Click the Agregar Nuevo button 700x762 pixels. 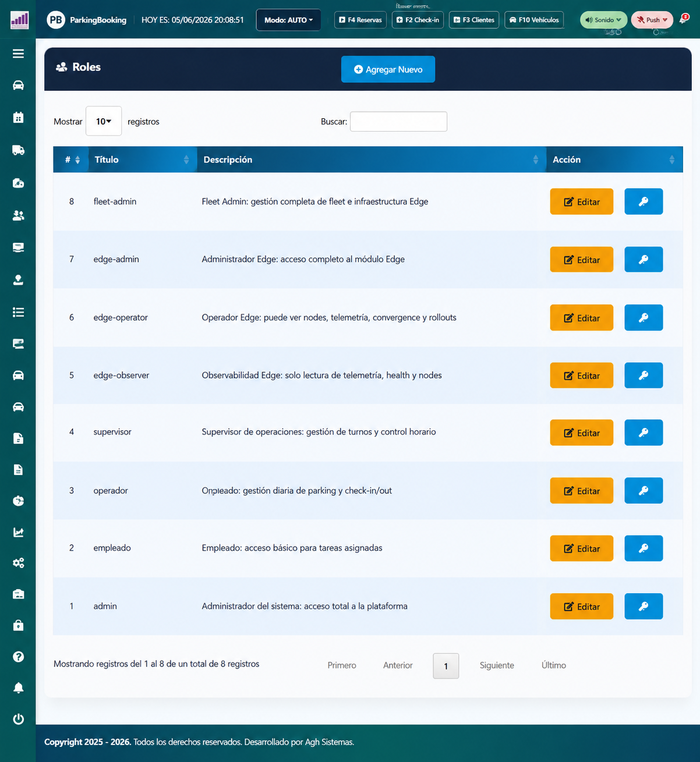pyautogui.click(x=388, y=69)
